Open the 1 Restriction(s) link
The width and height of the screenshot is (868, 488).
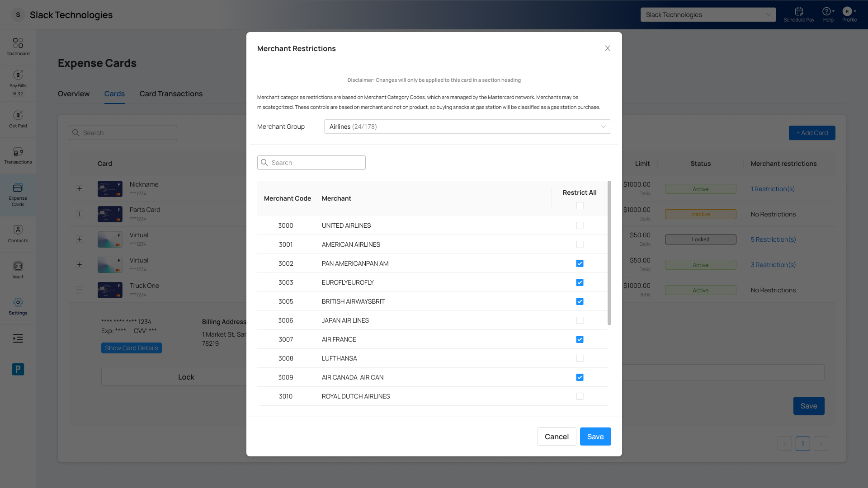point(773,189)
